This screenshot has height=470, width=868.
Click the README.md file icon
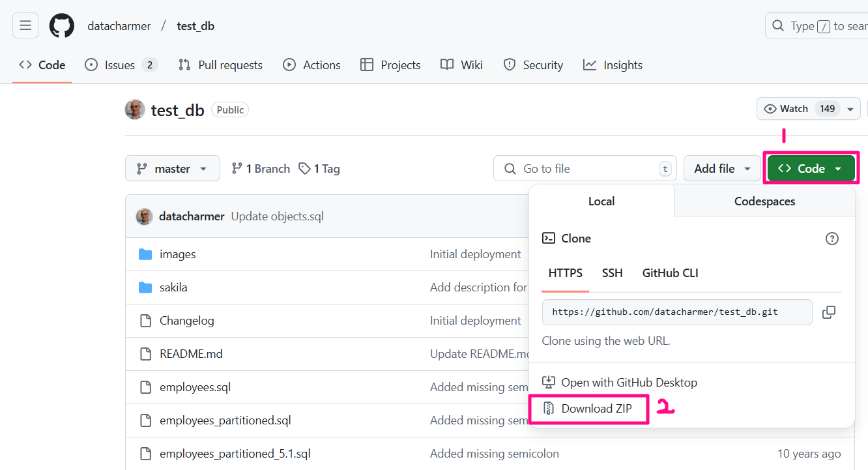tap(145, 354)
